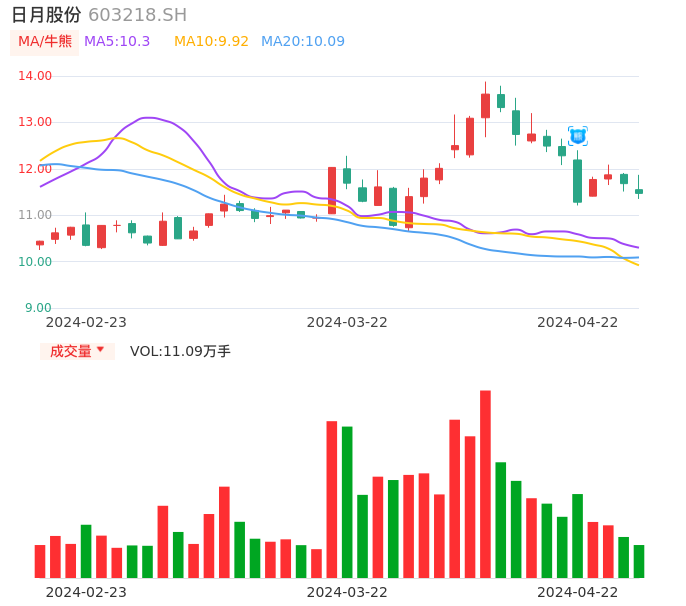Click the 2024-02-23 date label under candlesticks
Viewport: 686px width, 606px height.
[86, 322]
